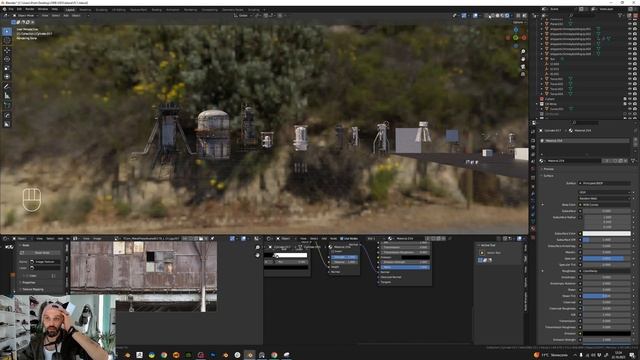Switch perspective/orthographic with grid gizmo
This screenshot has width=640, height=360.
tap(523, 74)
